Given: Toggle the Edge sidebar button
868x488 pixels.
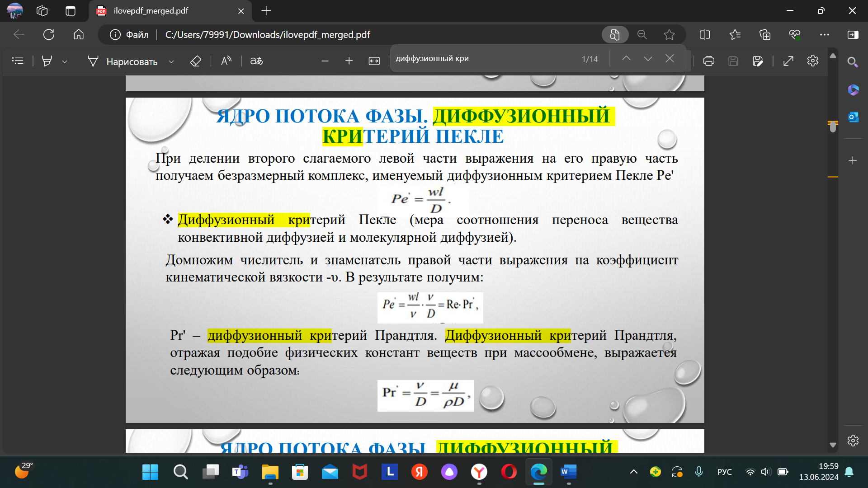Looking at the screenshot, I should tap(853, 35).
